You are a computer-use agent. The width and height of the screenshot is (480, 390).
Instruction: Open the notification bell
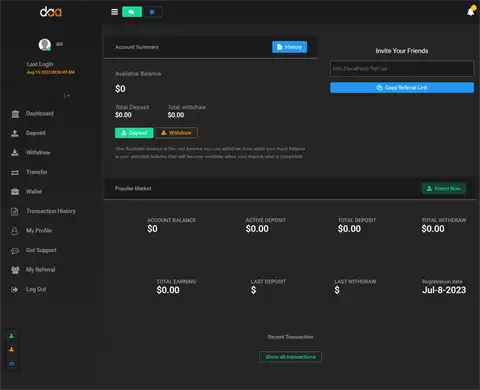pos(471,11)
